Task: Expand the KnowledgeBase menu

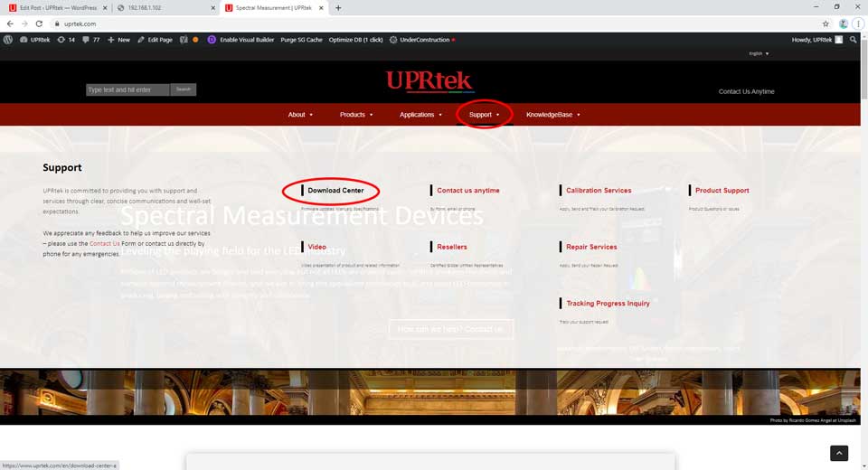Action: [x=553, y=115]
